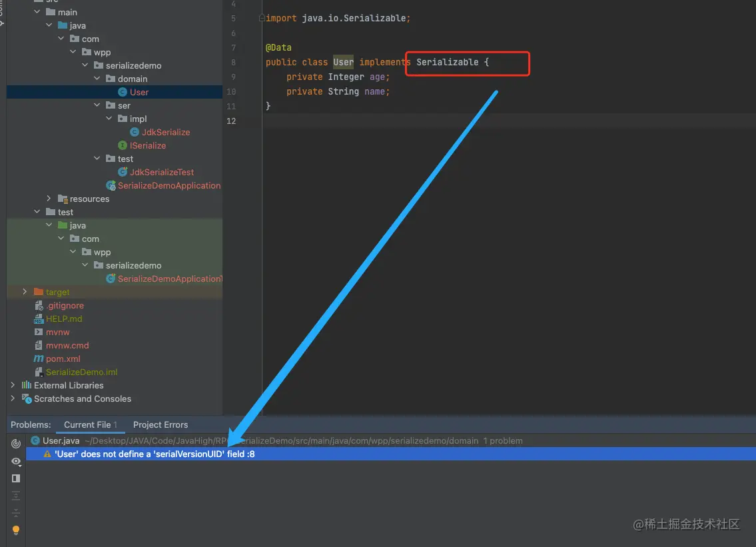Select the 'serialVersionUID' field warning row
Screen dimensions: 756x547
click(390, 454)
